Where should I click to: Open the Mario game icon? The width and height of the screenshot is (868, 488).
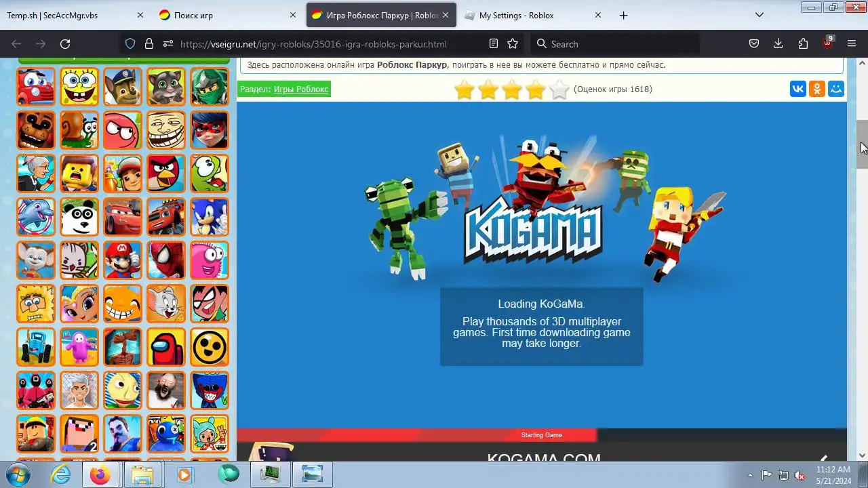[x=123, y=260]
